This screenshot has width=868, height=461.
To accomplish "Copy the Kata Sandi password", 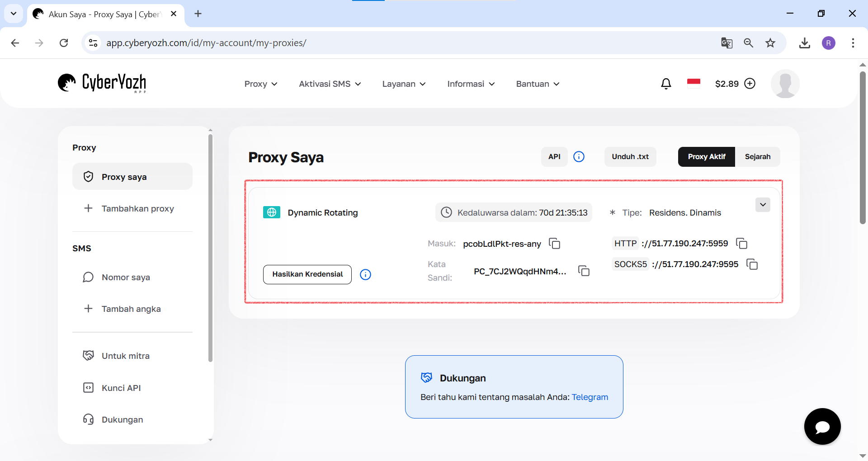I will pos(584,271).
